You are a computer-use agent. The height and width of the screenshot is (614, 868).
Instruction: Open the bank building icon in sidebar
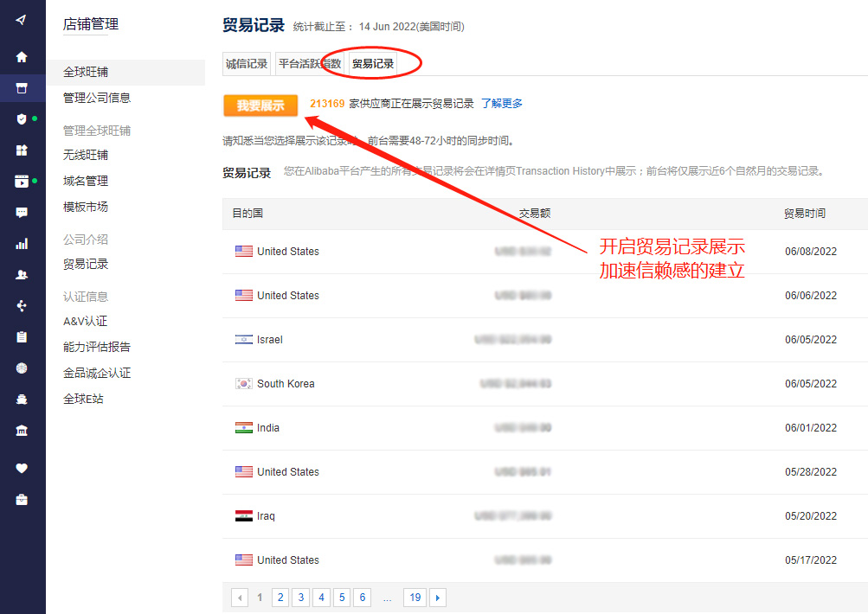coord(23,430)
